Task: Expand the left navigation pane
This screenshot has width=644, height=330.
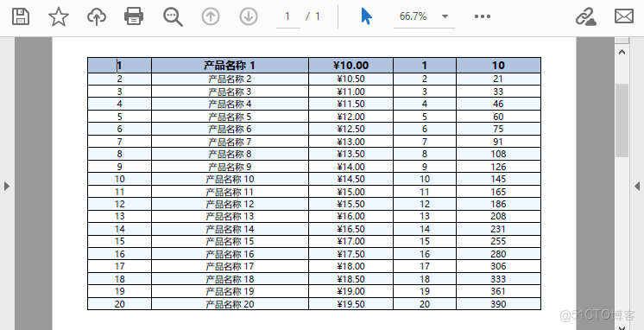Action: click(7, 186)
